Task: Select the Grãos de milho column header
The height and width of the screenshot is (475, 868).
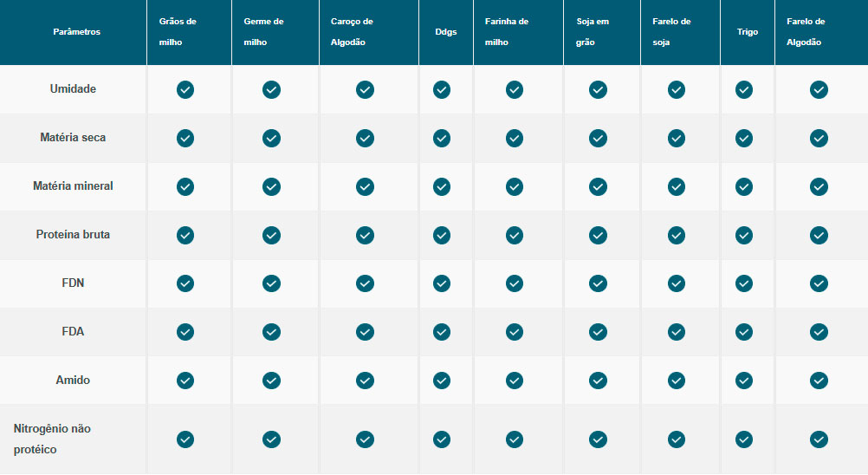Action: coord(178,32)
